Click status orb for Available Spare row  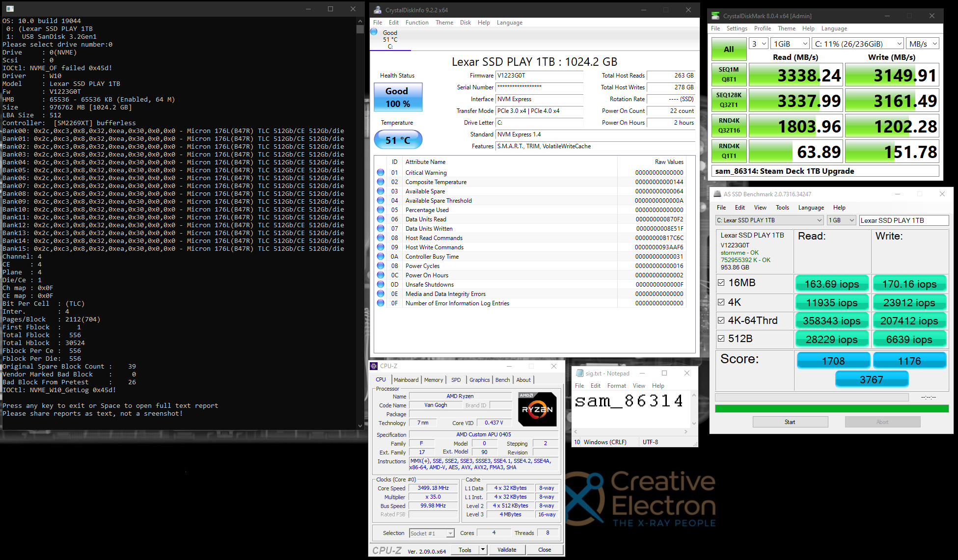click(x=381, y=191)
